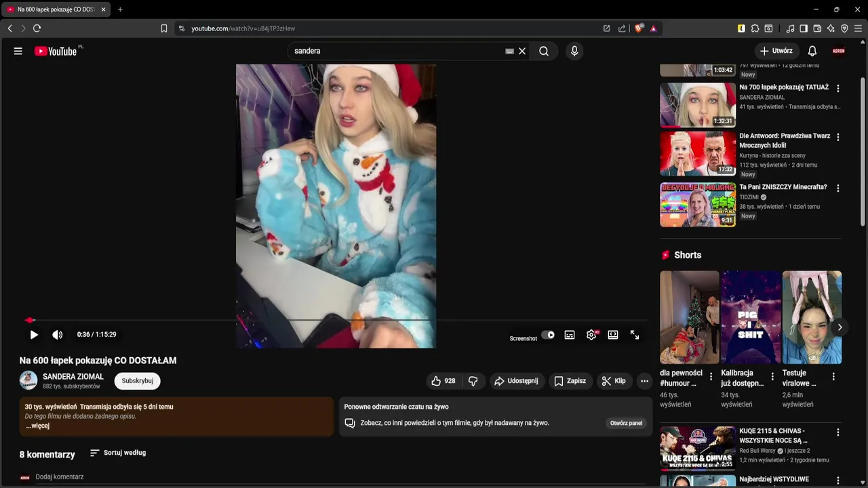Switch to theater mode view
This screenshot has width=868, height=488.
(613, 335)
